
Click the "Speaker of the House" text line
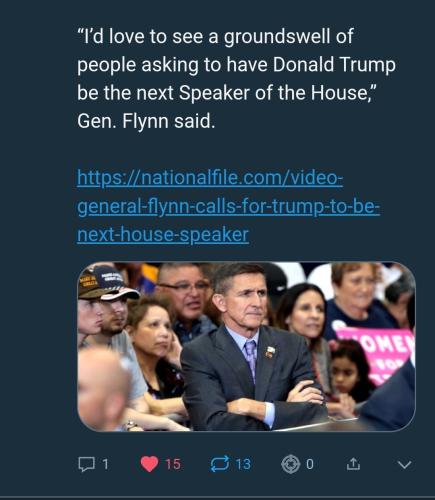tap(277, 93)
